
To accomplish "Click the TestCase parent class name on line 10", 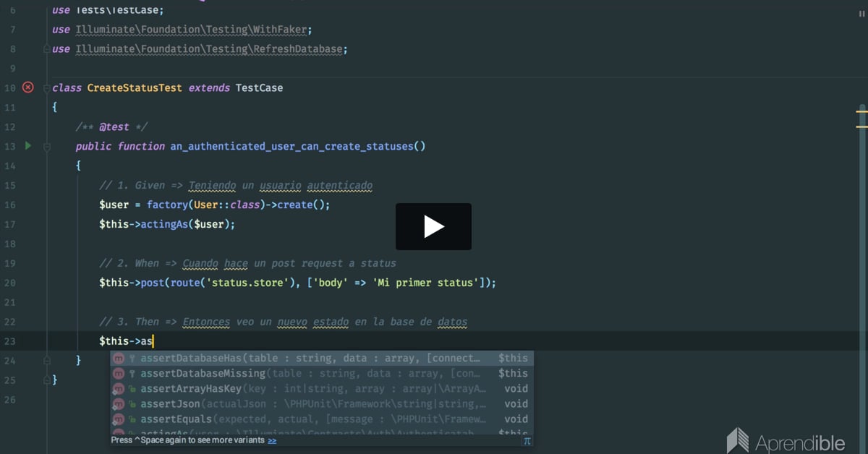I will [x=260, y=87].
